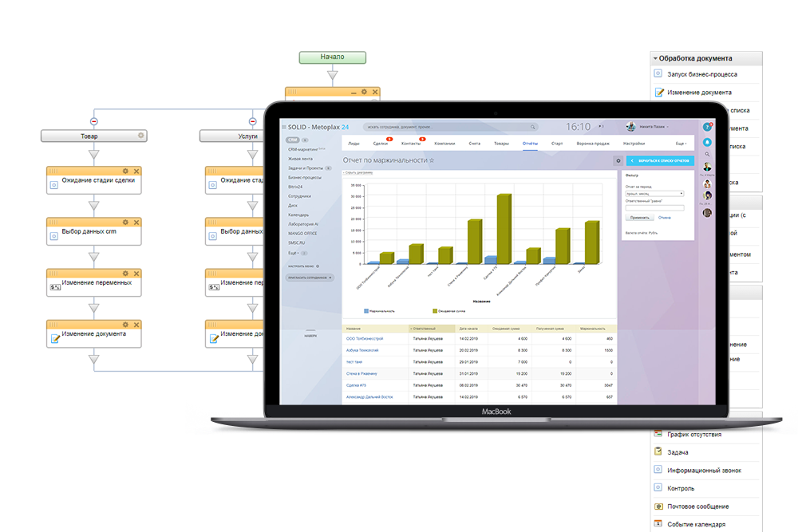Expand 'Еще' in the CRM top tabs

pyautogui.click(x=681, y=144)
